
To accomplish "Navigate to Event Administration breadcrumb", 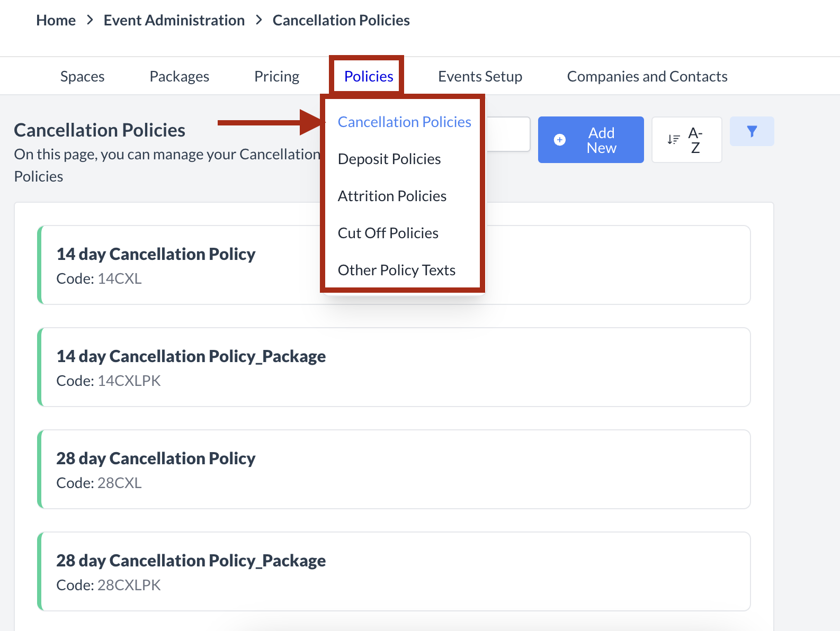I will 174,20.
